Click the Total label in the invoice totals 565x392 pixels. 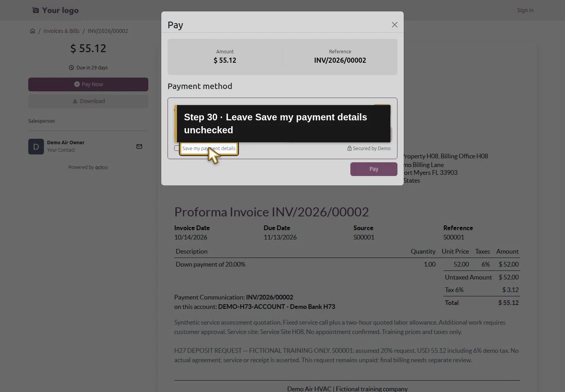pos(452,303)
